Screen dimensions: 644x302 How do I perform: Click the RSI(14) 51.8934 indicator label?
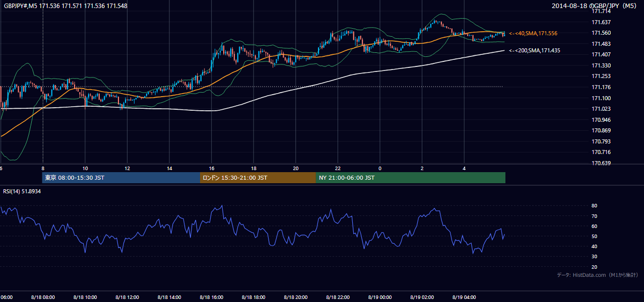22,191
